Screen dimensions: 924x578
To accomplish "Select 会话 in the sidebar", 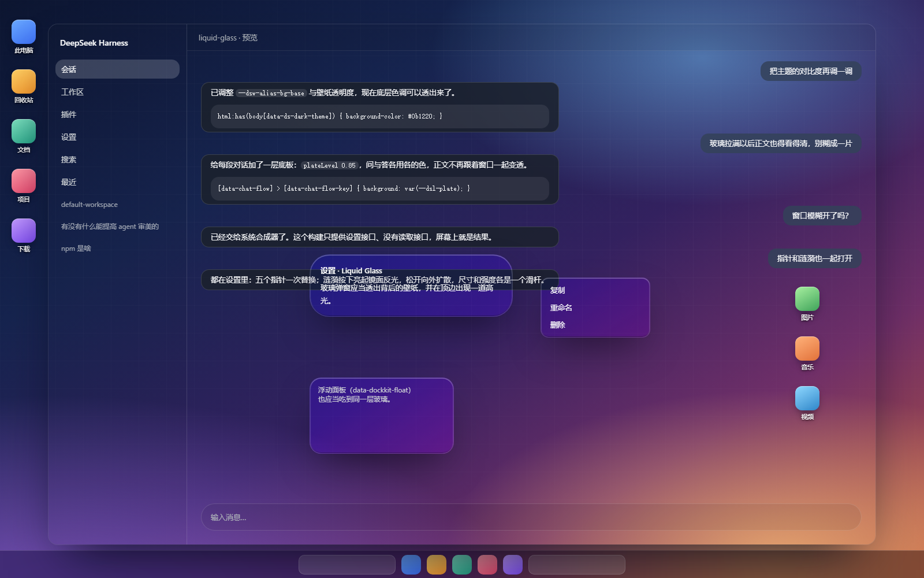I will coord(117,69).
